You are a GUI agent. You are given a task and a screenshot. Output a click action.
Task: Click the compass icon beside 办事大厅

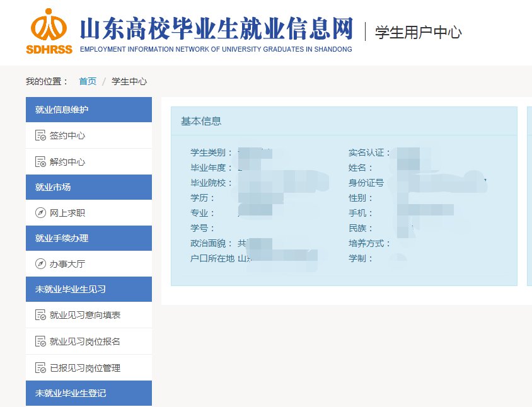40,264
